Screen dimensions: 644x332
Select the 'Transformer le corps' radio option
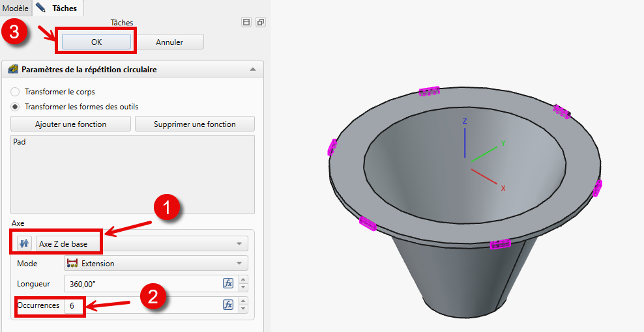[16, 92]
